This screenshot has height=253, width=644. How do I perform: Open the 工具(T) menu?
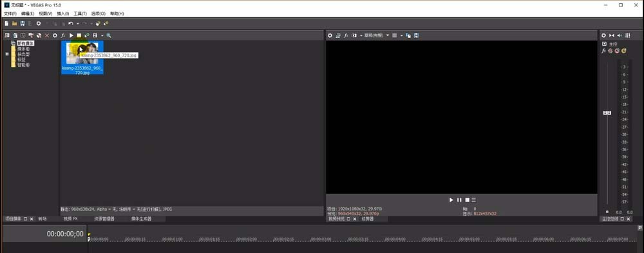pos(80,14)
